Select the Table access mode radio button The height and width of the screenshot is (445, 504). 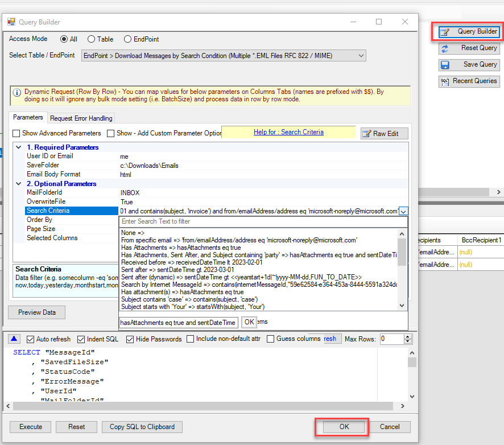pos(91,39)
